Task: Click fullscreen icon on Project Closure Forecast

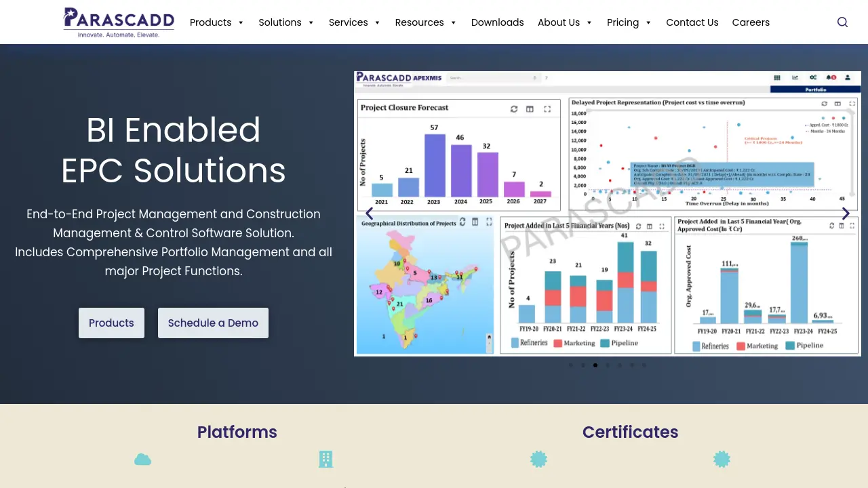Action: click(x=547, y=109)
